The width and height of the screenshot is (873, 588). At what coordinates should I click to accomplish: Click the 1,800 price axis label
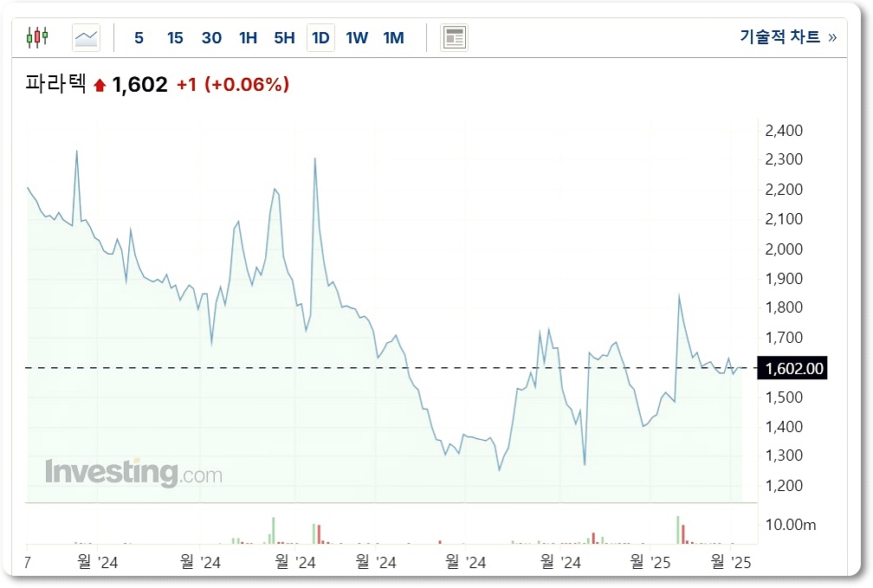coord(784,307)
